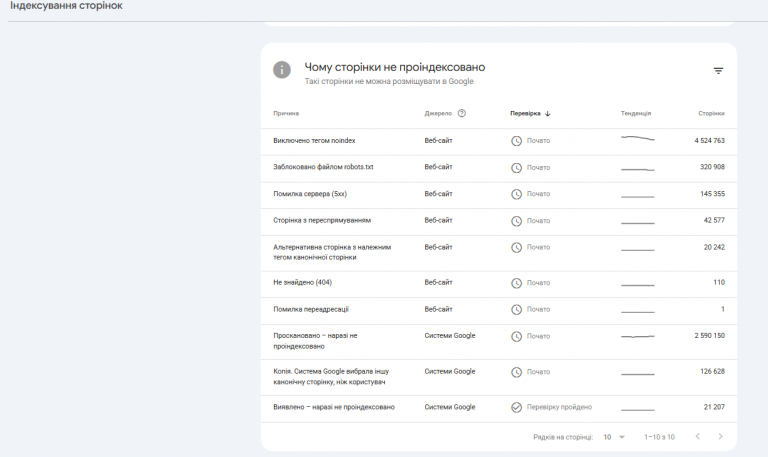Screen dimensions: 768x457
Task: Click the checkmark icon in Виявлено row
Action: (516, 408)
